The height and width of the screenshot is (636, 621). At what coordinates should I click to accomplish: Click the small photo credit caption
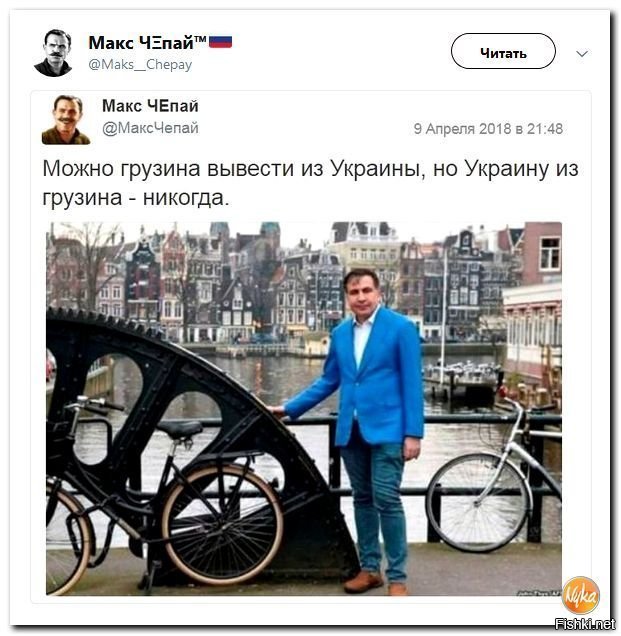[539, 593]
